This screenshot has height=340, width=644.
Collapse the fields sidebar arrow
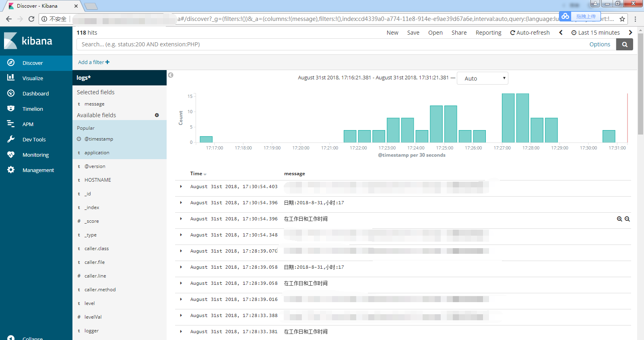point(171,75)
